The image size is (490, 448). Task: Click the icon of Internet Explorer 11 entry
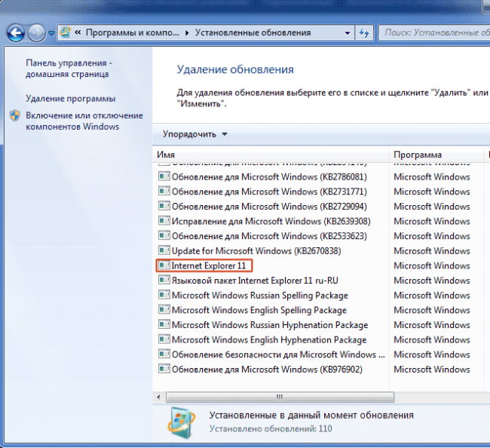click(164, 265)
